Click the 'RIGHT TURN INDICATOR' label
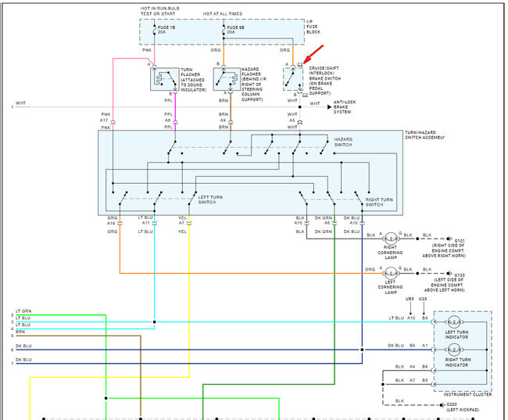 [x=456, y=363]
